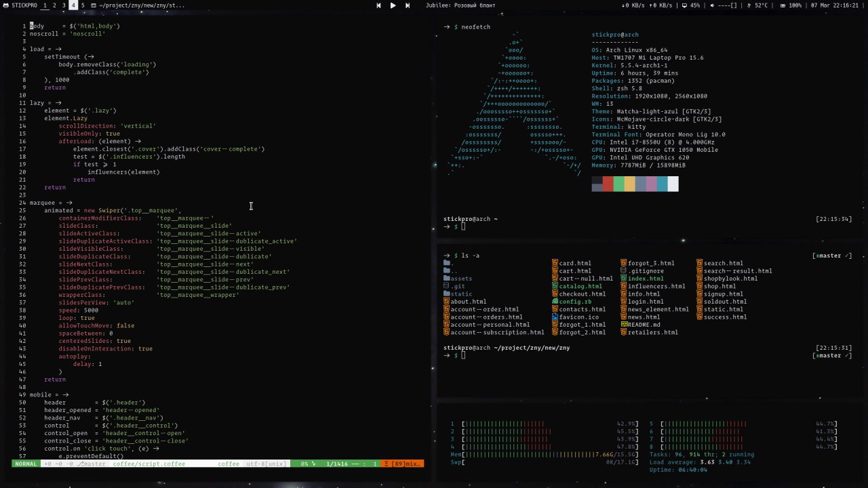Switch to workspace 2
This screenshot has height=488, width=868.
pyautogui.click(x=55, y=5)
